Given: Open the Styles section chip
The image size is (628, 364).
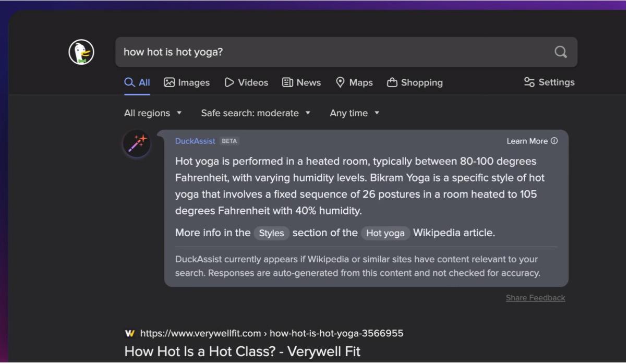Looking at the screenshot, I should [x=272, y=233].
